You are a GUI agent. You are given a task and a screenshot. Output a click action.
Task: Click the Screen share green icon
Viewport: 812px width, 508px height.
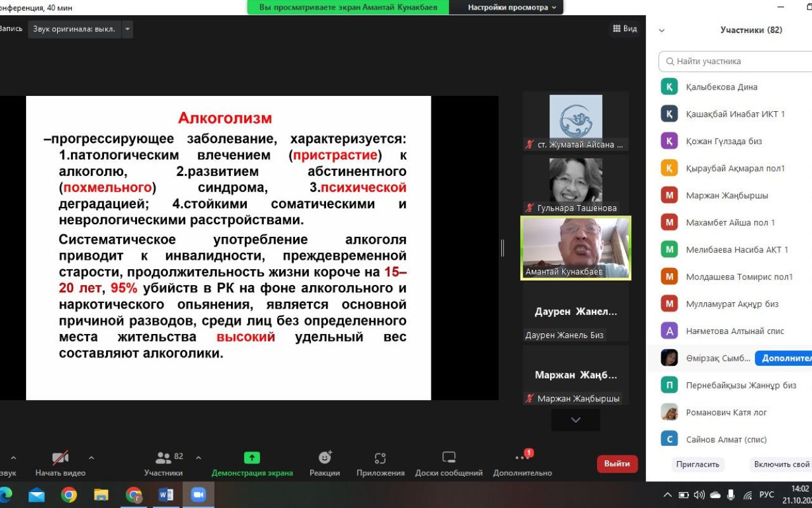pos(252,458)
